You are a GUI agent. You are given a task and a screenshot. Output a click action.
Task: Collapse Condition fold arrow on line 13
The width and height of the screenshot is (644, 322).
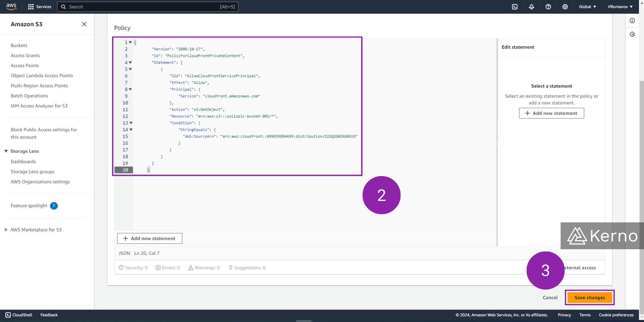131,123
